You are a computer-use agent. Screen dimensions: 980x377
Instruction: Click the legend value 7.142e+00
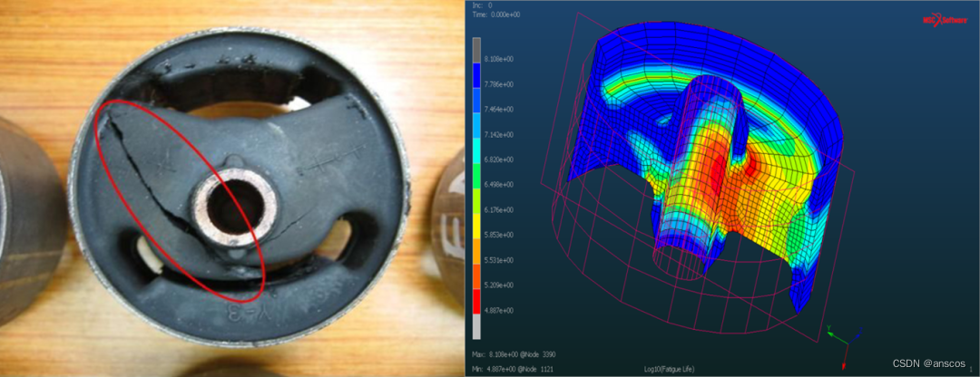(x=500, y=135)
